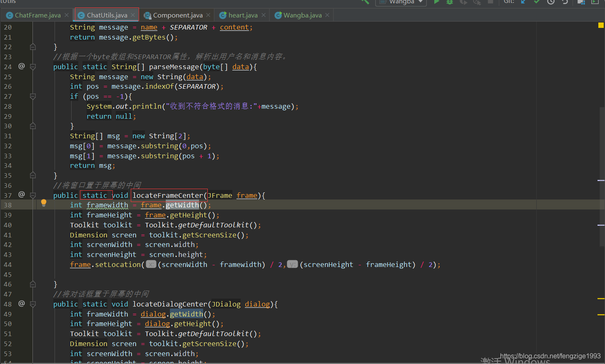Click the Run Anything icon at far right
605x364 pixels.
(x=595, y=2)
